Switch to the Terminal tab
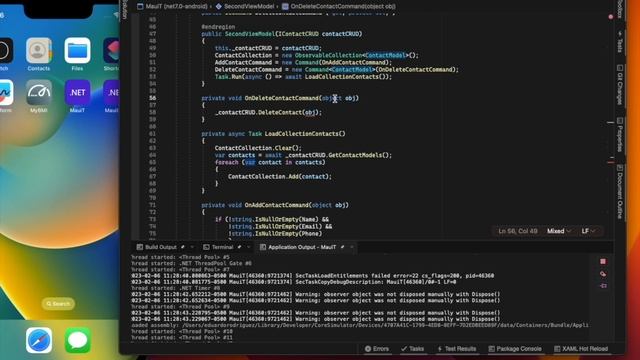 [x=218, y=247]
